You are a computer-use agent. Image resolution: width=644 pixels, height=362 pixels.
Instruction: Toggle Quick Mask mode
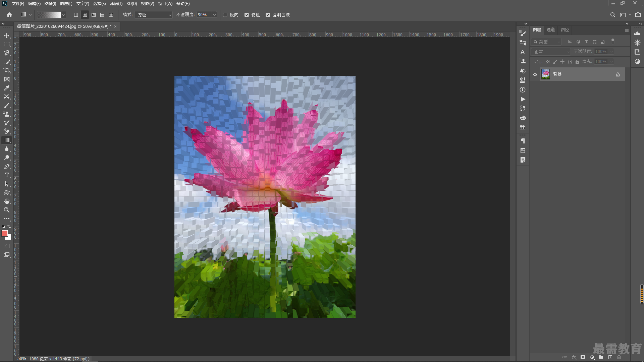pyautogui.click(x=7, y=246)
